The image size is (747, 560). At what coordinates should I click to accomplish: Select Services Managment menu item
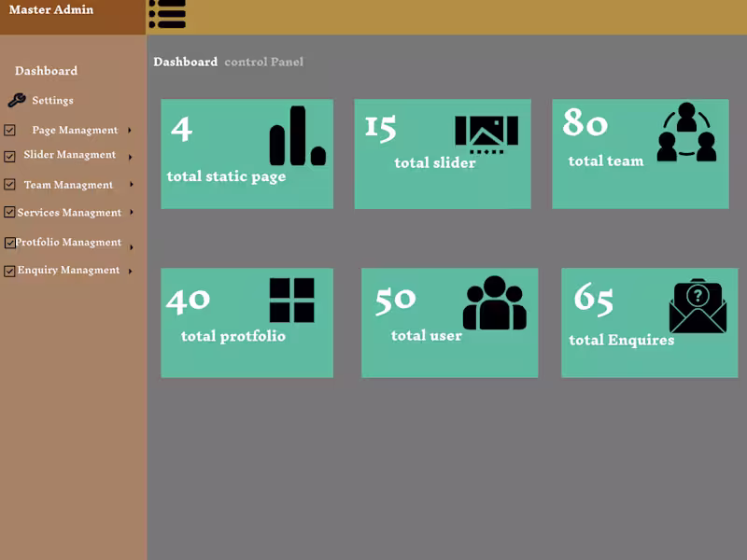pos(69,213)
